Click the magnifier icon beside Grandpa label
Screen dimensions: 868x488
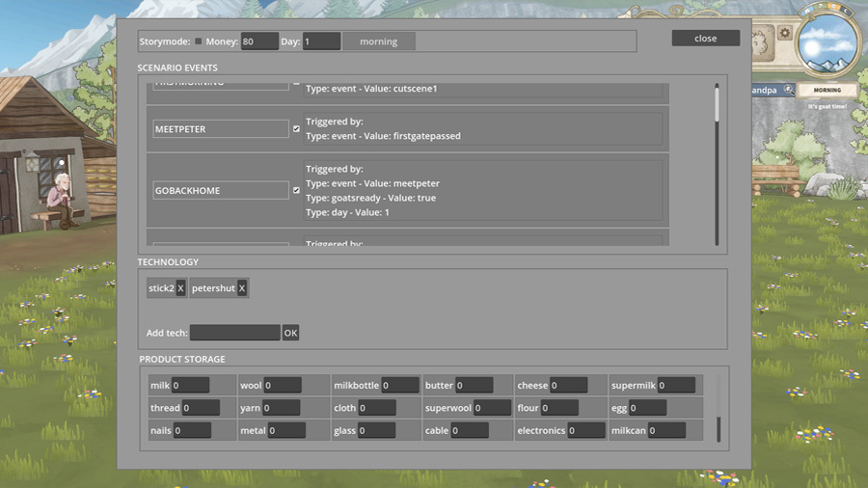(788, 90)
